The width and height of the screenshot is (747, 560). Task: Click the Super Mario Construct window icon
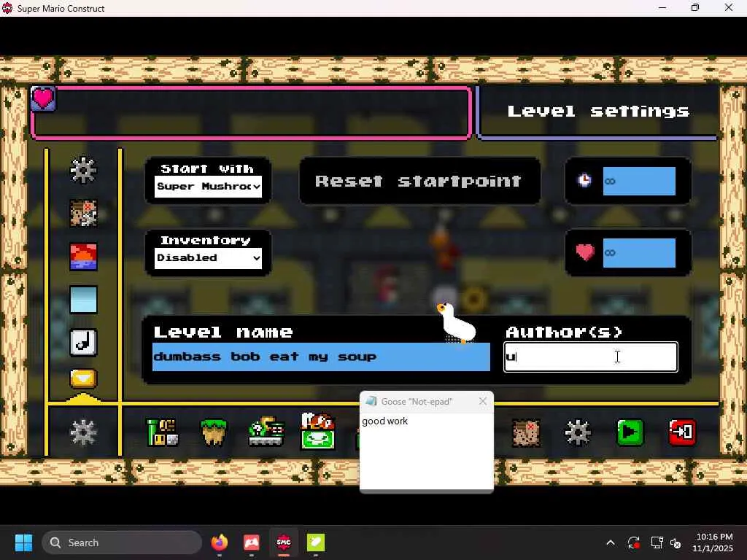[x=7, y=8]
